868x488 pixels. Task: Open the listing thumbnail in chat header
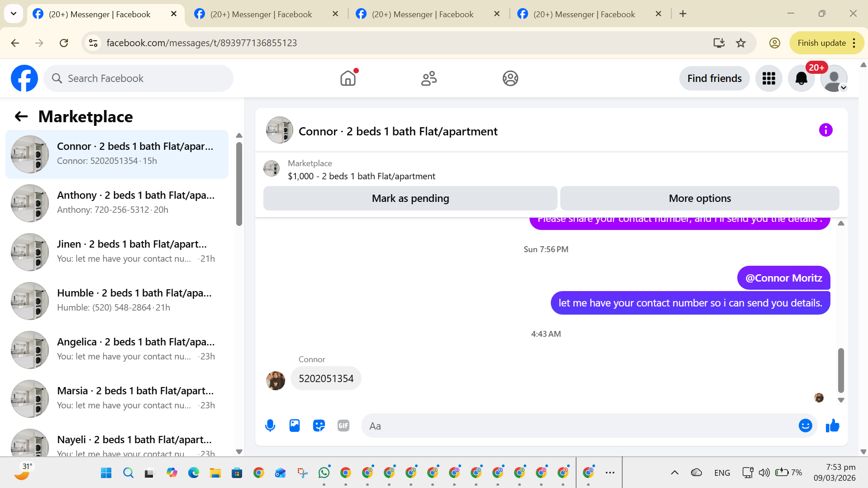tap(279, 130)
